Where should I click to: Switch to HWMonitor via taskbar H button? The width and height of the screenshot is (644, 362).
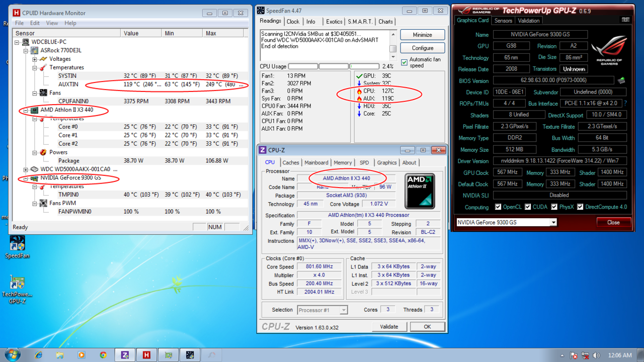pyautogui.click(x=146, y=355)
